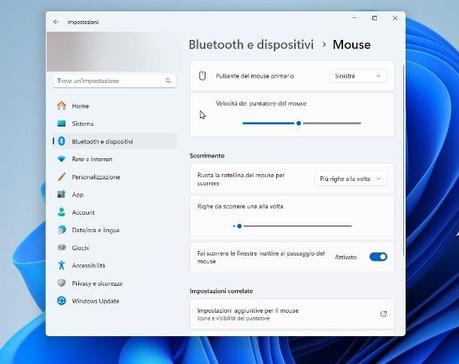
Task: Toggle scrolling inactive windows switch
Action: 378,257
